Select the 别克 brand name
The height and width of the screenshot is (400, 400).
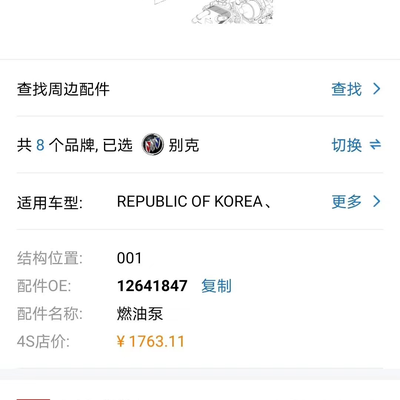pos(184,145)
